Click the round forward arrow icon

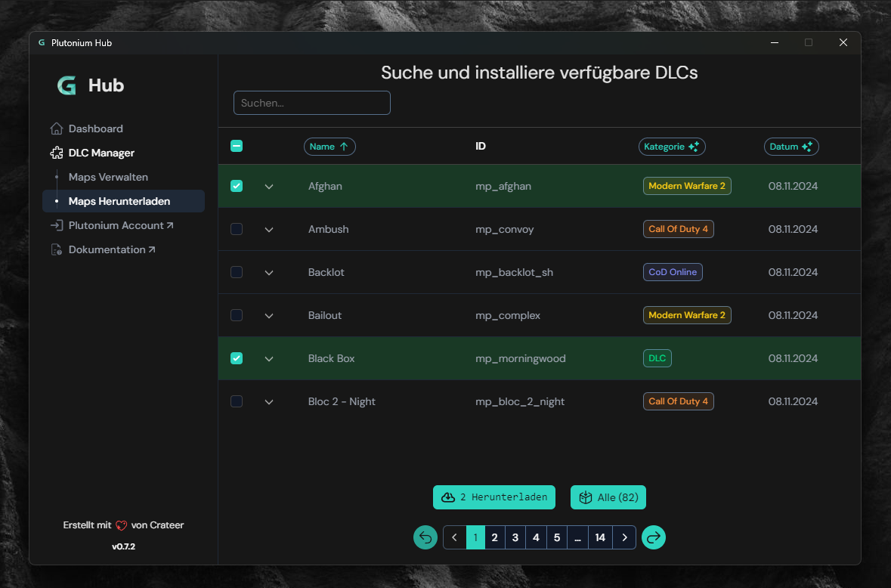point(654,537)
